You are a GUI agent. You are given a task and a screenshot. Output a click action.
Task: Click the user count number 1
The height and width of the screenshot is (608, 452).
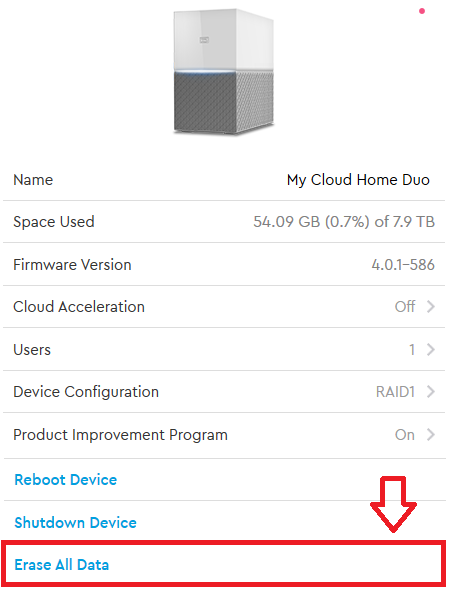(x=412, y=349)
